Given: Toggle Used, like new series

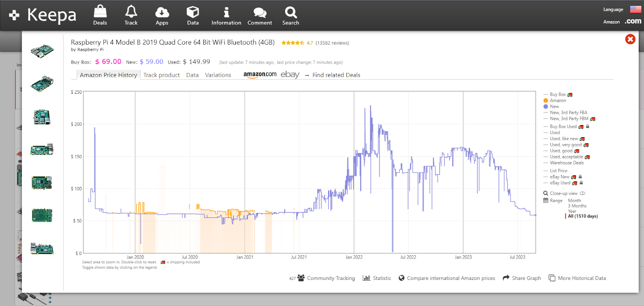Looking at the screenshot, I should [564, 139].
